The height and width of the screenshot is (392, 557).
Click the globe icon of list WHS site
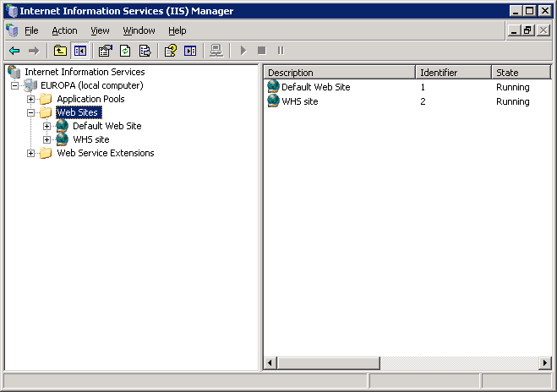coord(273,101)
